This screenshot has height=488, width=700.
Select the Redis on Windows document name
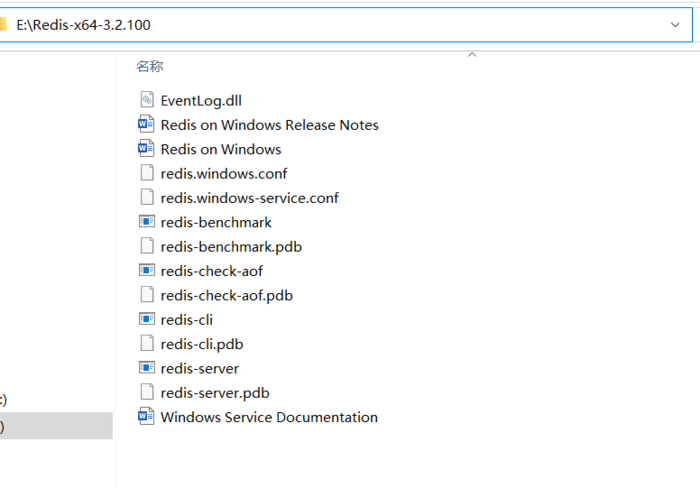coord(221,149)
